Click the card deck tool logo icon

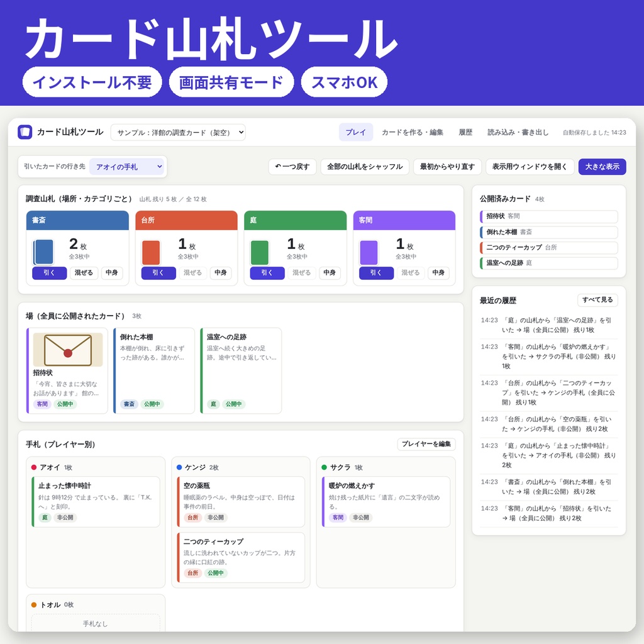pos(25,132)
